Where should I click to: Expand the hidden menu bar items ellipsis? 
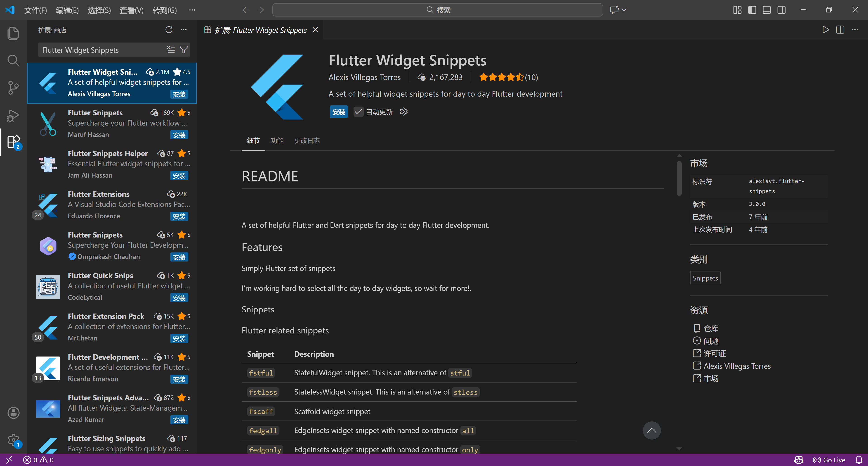tap(192, 10)
